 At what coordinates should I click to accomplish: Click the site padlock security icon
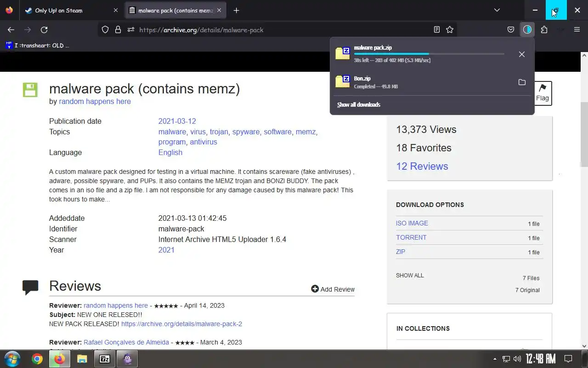(x=118, y=29)
